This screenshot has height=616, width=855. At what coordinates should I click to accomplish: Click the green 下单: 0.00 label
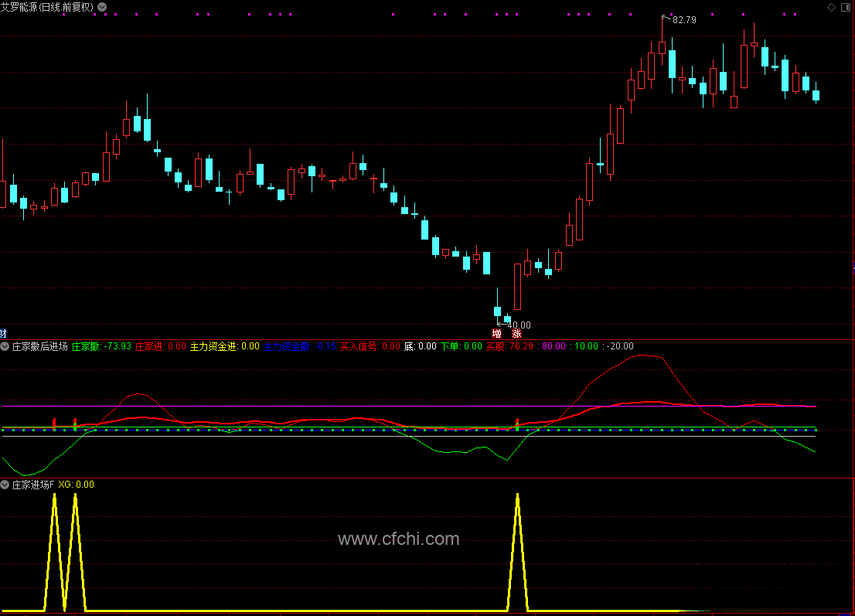pyautogui.click(x=462, y=346)
